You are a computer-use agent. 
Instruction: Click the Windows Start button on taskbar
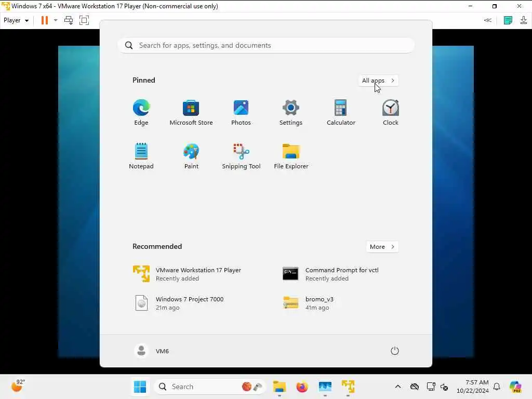[140, 387]
